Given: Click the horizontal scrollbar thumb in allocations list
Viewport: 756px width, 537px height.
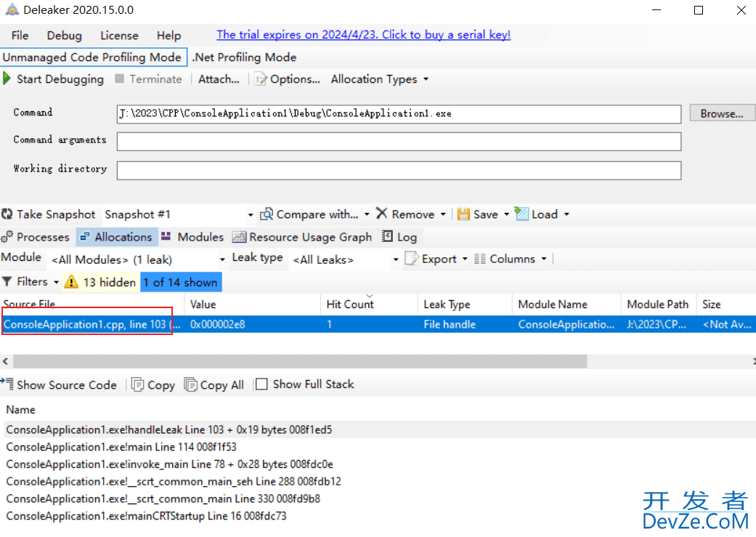Looking at the screenshot, I should pos(300,361).
